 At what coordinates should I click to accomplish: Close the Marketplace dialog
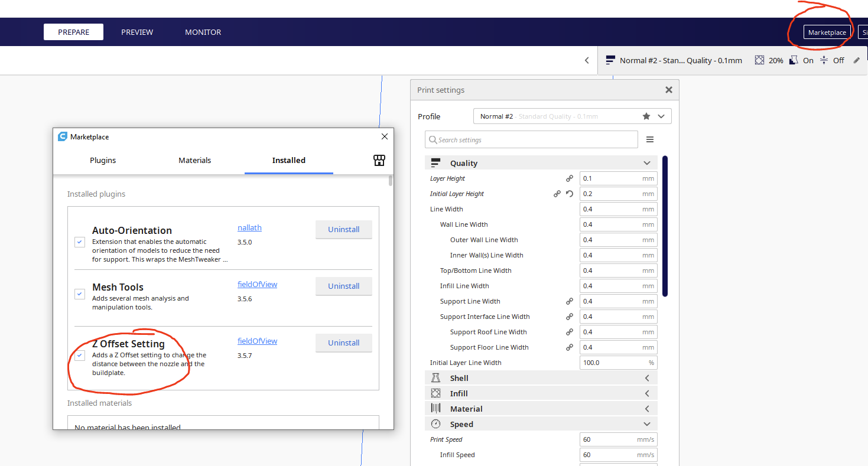(x=385, y=136)
